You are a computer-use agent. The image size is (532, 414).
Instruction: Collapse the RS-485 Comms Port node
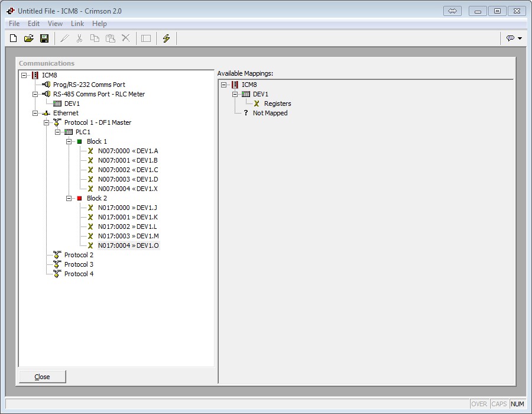point(35,95)
